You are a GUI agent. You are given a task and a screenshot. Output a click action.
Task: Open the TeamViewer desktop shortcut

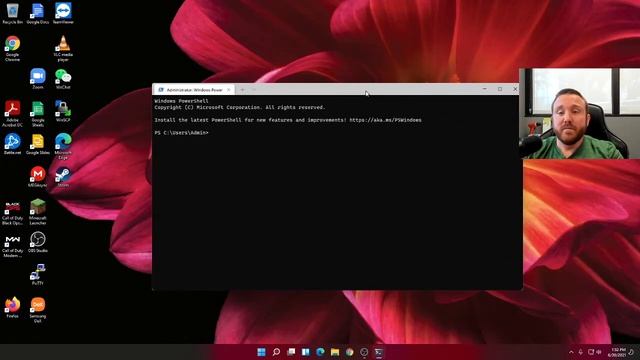click(x=63, y=13)
